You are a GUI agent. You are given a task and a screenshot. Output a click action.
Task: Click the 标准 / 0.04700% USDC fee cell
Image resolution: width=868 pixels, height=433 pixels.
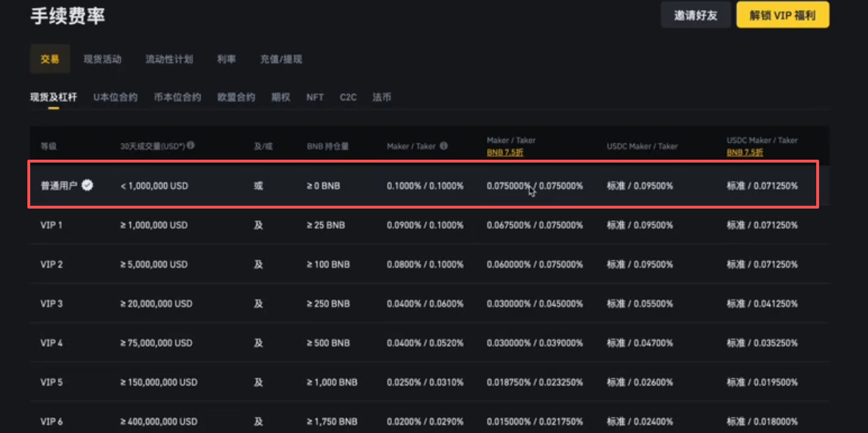640,343
